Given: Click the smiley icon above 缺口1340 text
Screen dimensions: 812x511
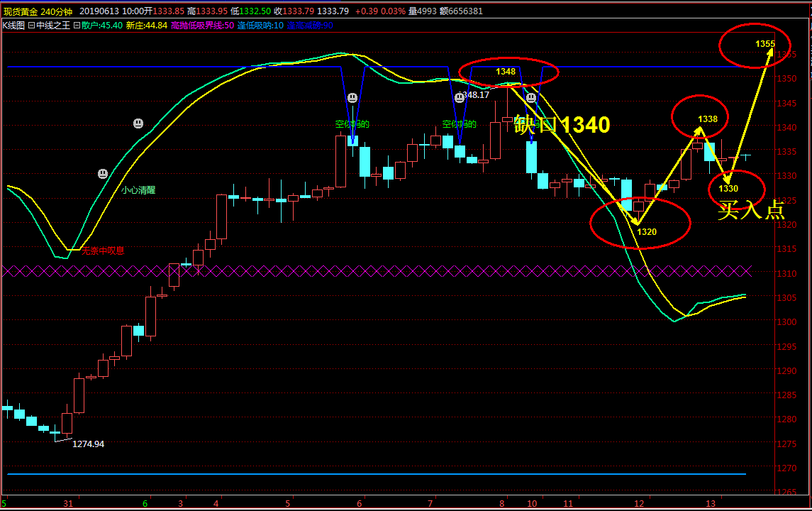Looking at the screenshot, I should (x=530, y=97).
